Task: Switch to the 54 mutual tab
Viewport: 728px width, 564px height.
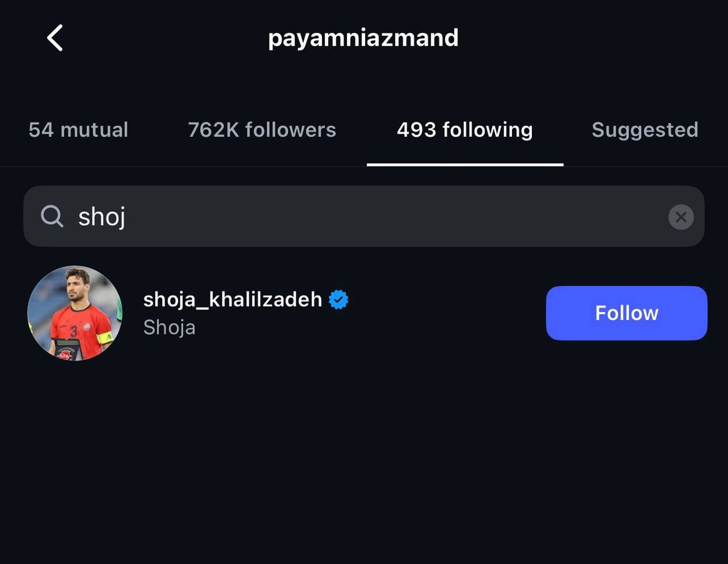Action: click(78, 130)
